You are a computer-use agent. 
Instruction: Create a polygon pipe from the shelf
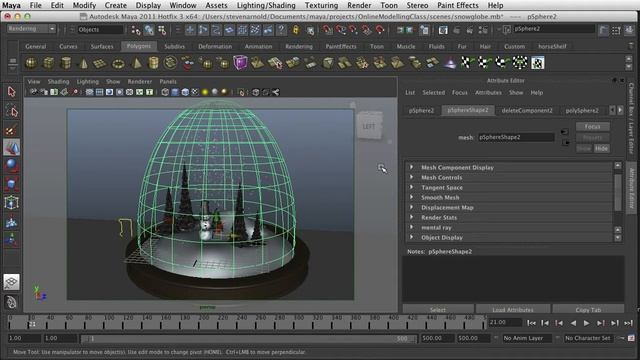[153, 63]
